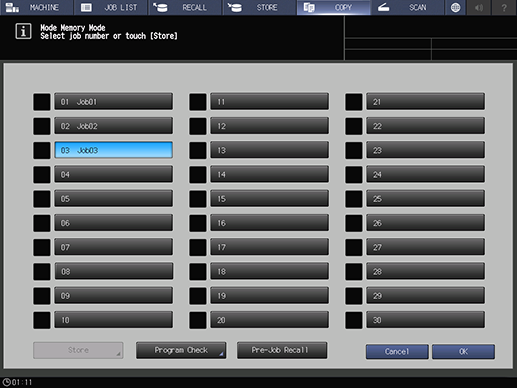
Task: Click the black box beside slot 30
Action: pyautogui.click(x=354, y=320)
